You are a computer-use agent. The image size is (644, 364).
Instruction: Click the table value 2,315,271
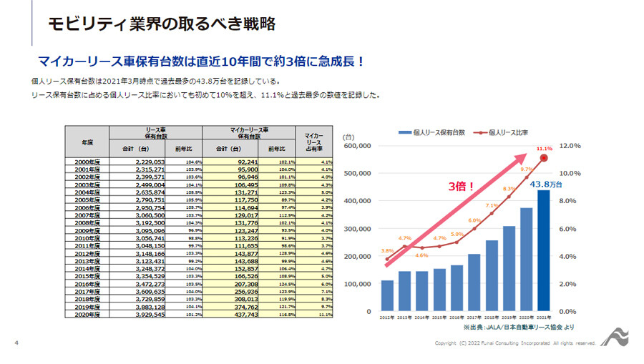click(150, 169)
